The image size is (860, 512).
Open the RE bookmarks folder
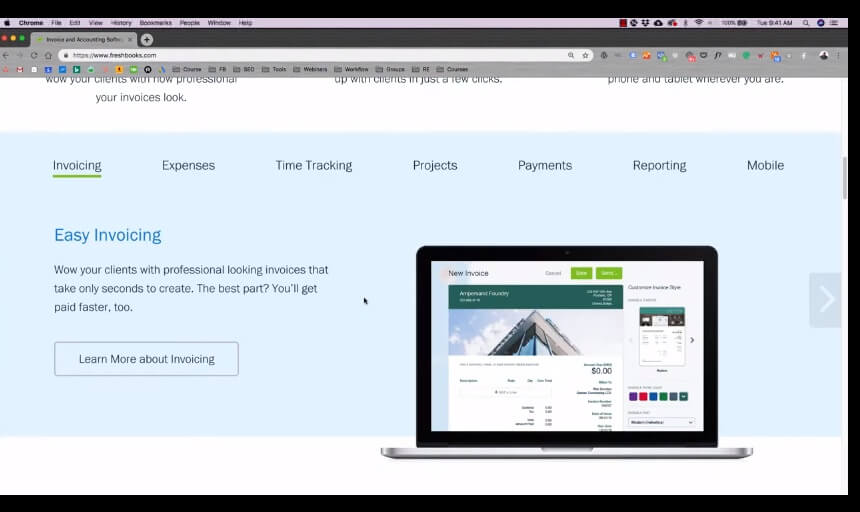(421, 70)
